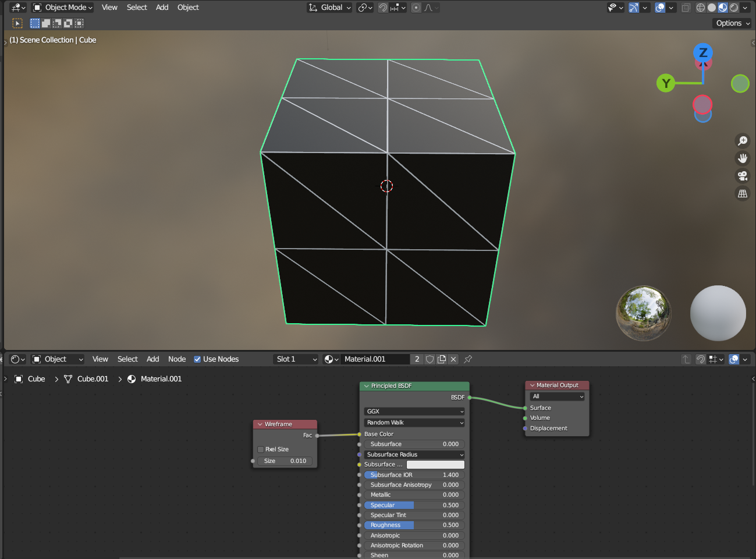Click the zoom in/out viewport icon
The height and width of the screenshot is (559, 756).
point(743,141)
